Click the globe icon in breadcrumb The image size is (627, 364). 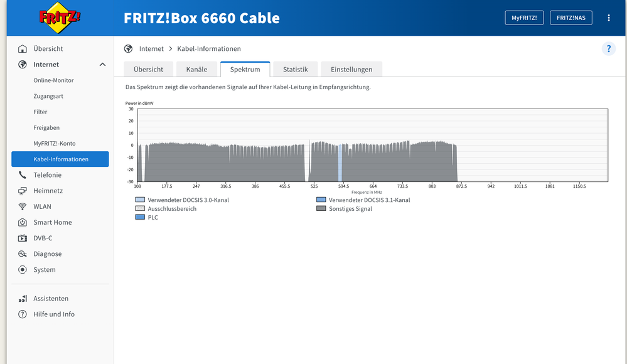(129, 49)
